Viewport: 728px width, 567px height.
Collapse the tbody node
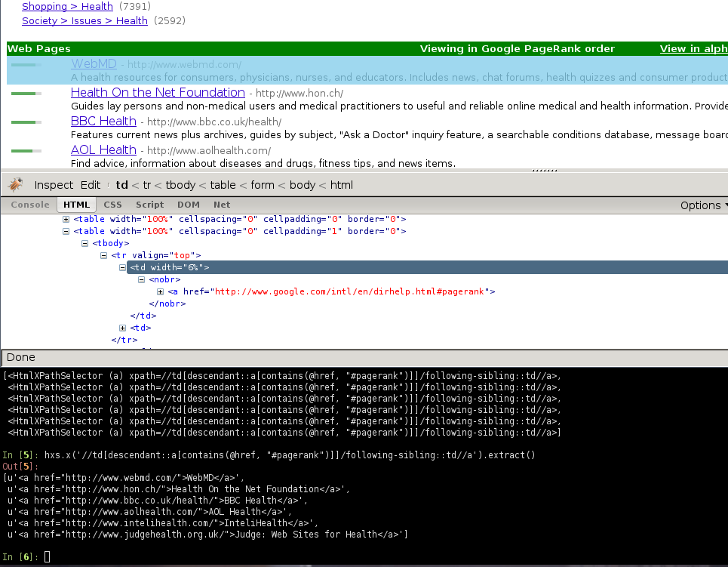tap(85, 244)
